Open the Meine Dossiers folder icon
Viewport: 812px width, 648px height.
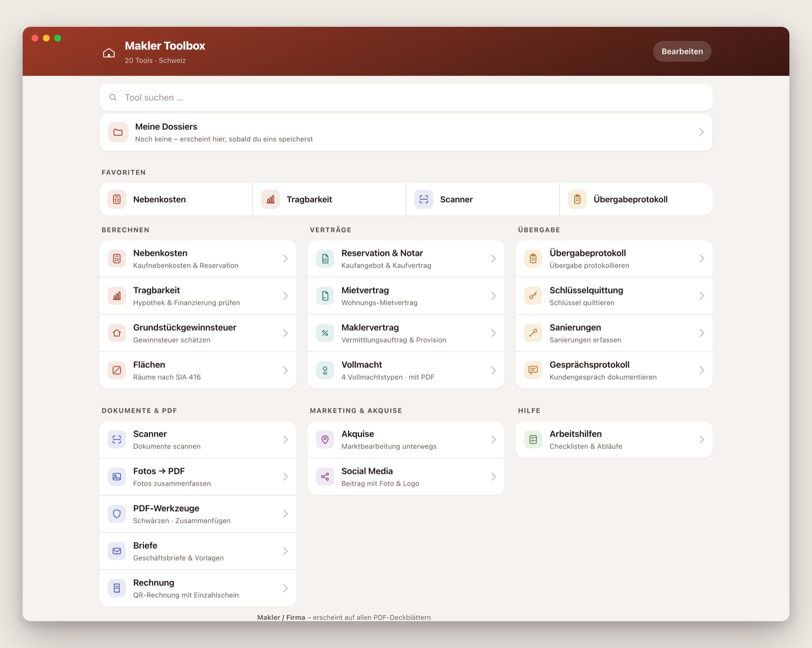click(x=118, y=132)
